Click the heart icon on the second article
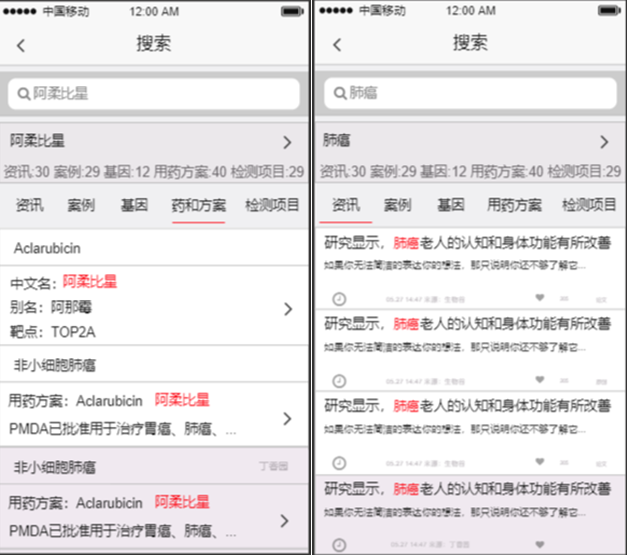 [x=540, y=380]
